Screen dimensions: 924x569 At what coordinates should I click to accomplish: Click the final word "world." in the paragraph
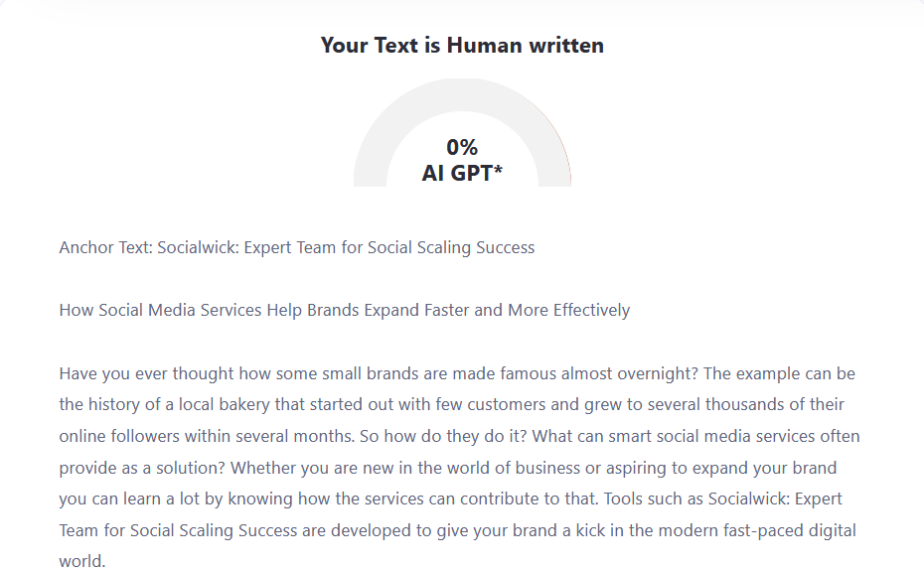(x=81, y=561)
